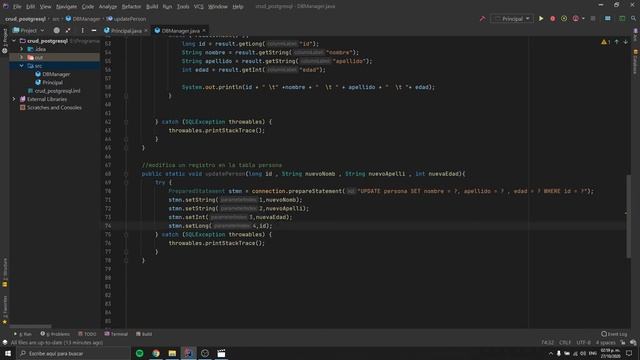Viewport: 640px width, 360px height.
Task: Click the CRLF line separator in the status bar
Action: click(x=565, y=342)
